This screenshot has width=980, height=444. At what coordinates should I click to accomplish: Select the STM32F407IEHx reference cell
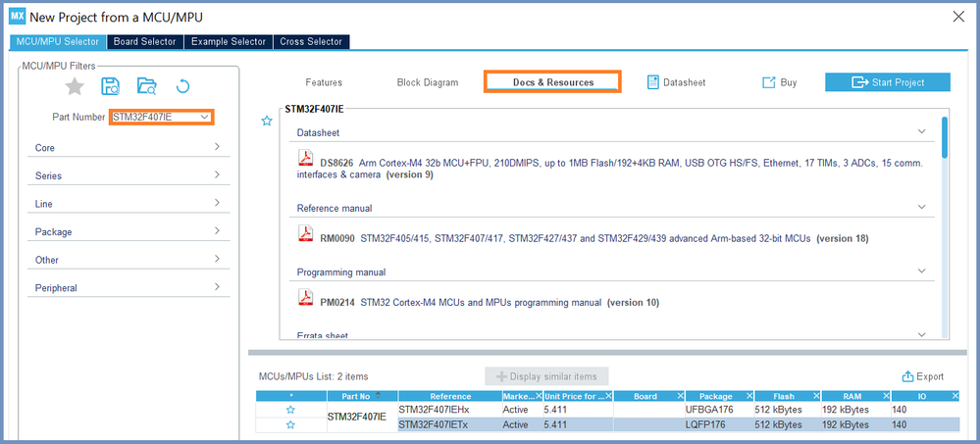449,410
